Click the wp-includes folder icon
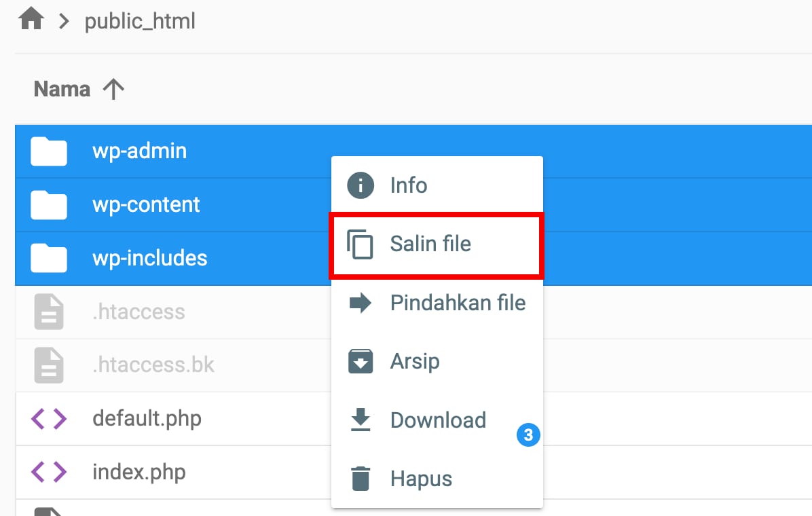This screenshot has height=516, width=812. coord(49,259)
